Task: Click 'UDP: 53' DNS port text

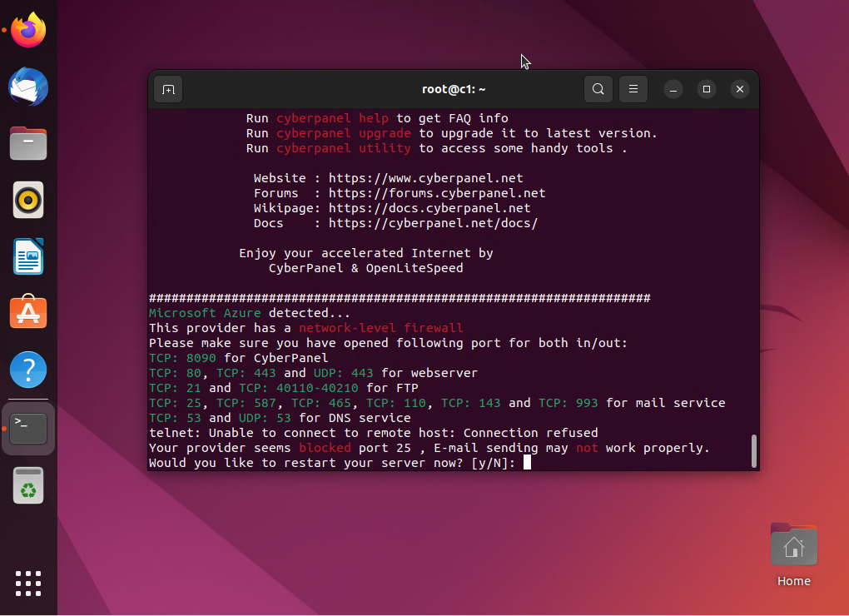Action: pos(265,418)
